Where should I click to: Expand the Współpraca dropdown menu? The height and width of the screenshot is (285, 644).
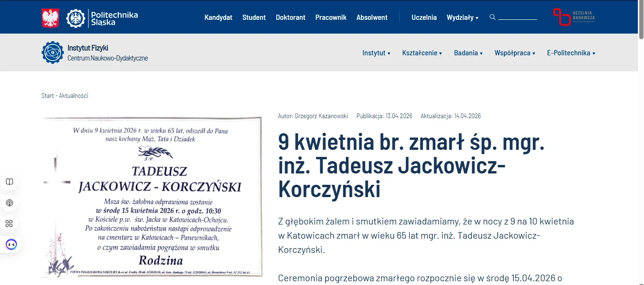[x=515, y=53]
